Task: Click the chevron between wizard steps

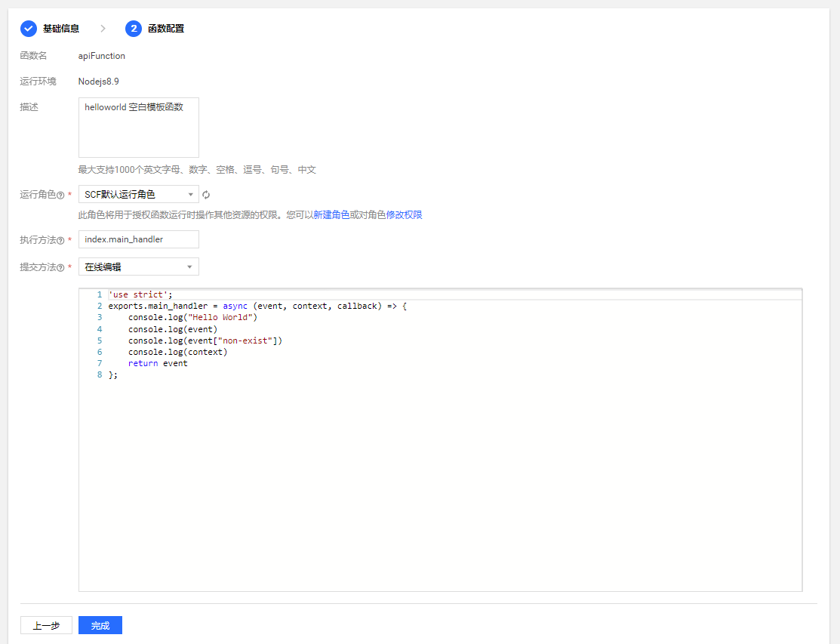Action: (103, 29)
